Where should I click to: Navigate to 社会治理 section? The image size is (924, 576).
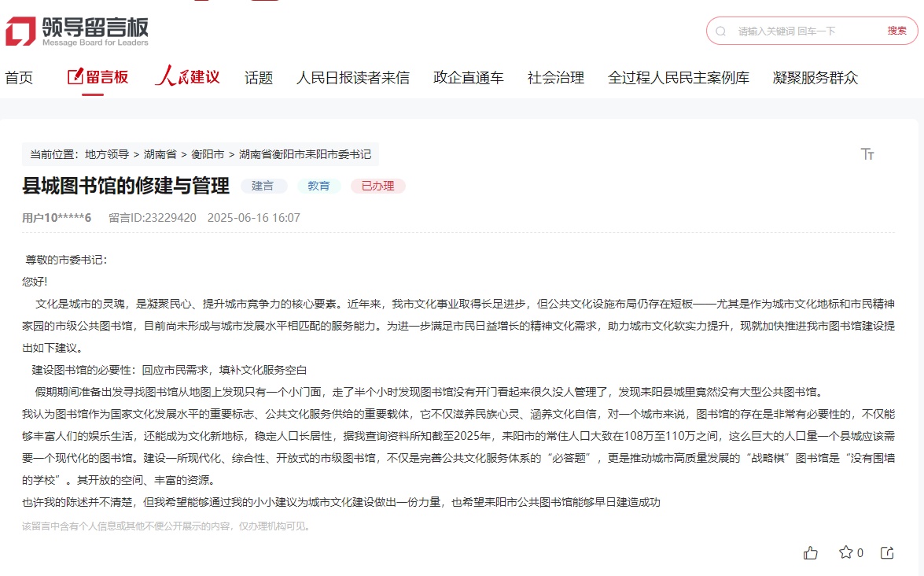[555, 78]
